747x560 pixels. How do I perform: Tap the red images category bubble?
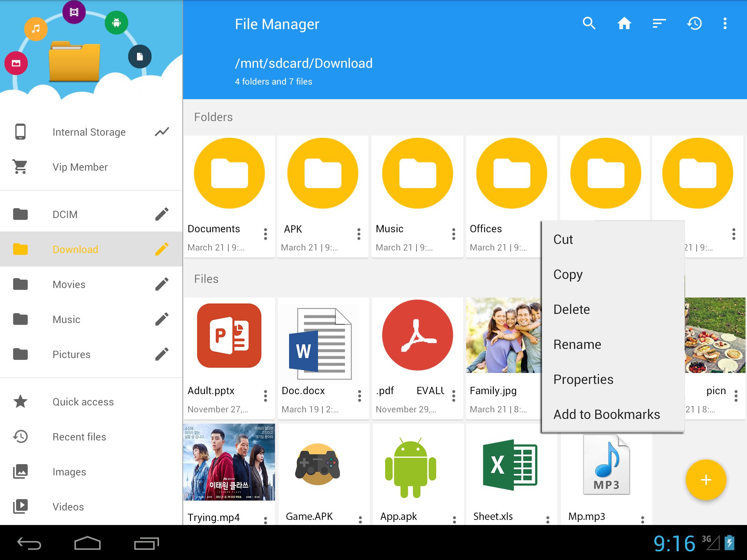pyautogui.click(x=16, y=63)
